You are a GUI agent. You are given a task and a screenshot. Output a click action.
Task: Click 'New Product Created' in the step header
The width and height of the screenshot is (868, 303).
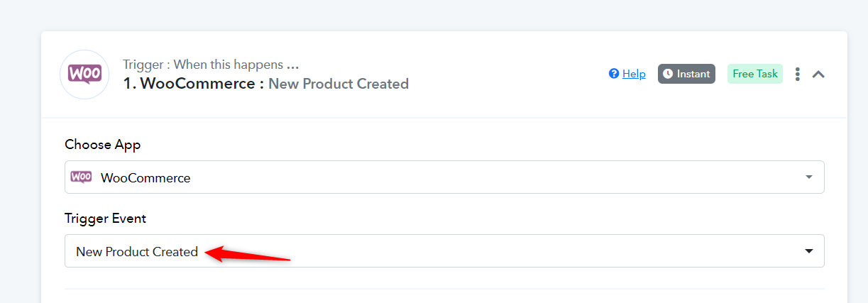(339, 84)
